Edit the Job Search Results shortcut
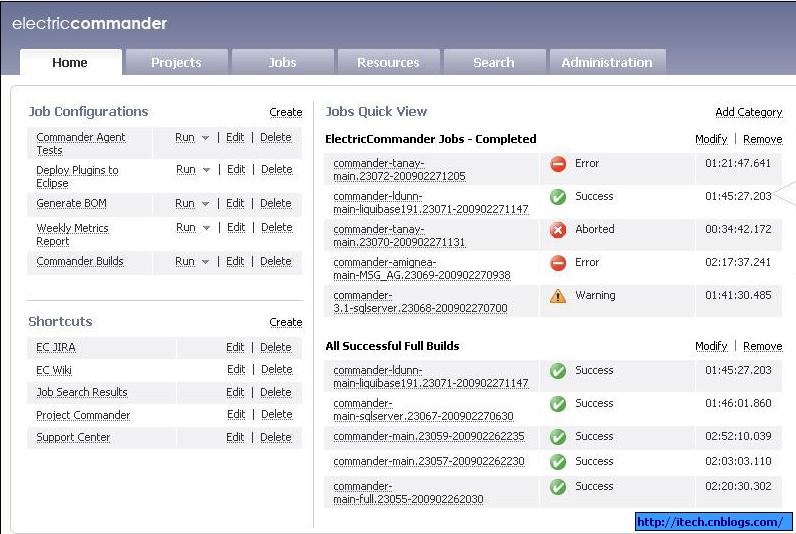Viewport: 796px width, 534px height. [235, 392]
